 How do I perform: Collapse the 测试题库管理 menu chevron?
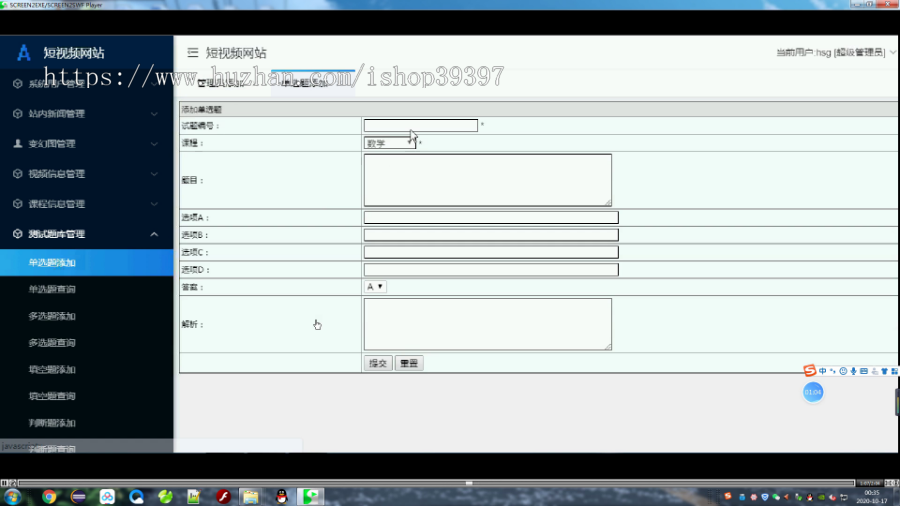[154, 234]
